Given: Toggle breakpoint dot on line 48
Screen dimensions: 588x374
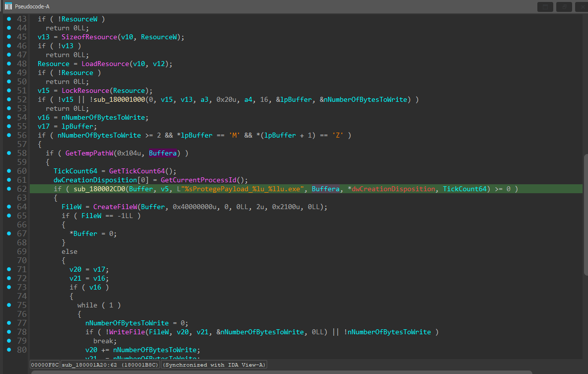Looking at the screenshot, I should tap(9, 64).
